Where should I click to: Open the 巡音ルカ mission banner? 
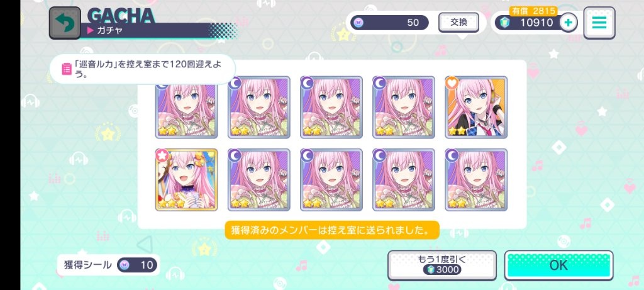pyautogui.click(x=143, y=69)
